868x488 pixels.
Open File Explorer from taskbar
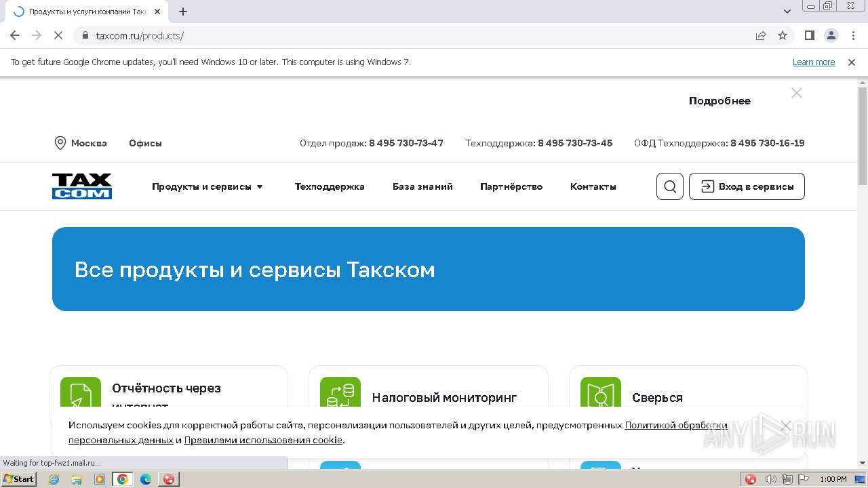click(x=77, y=479)
